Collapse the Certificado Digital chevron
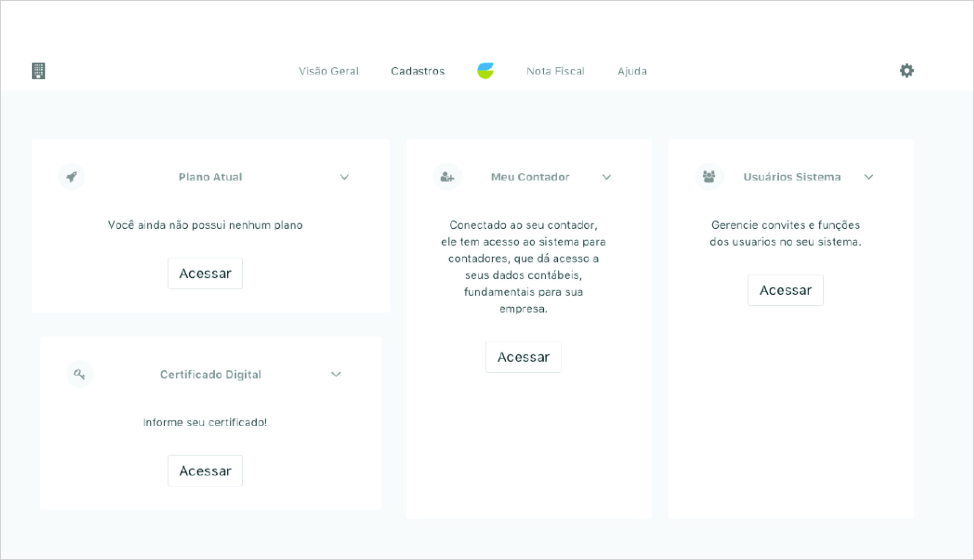 pos(336,374)
